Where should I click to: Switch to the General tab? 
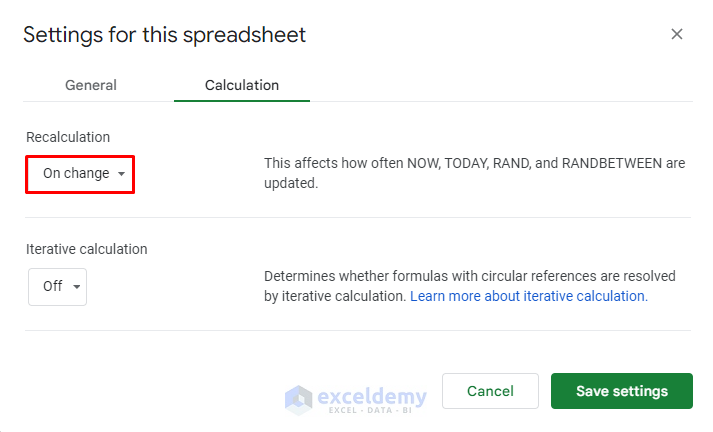point(91,86)
